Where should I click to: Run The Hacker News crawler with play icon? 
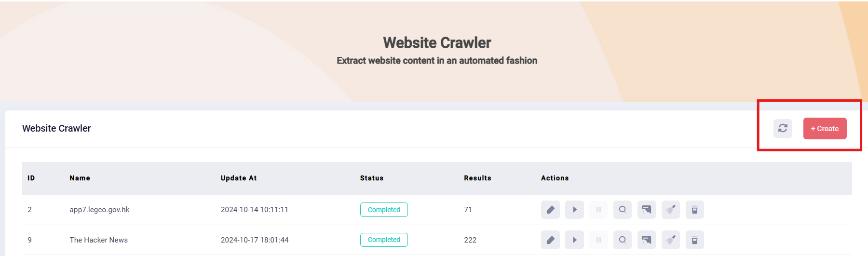point(574,240)
